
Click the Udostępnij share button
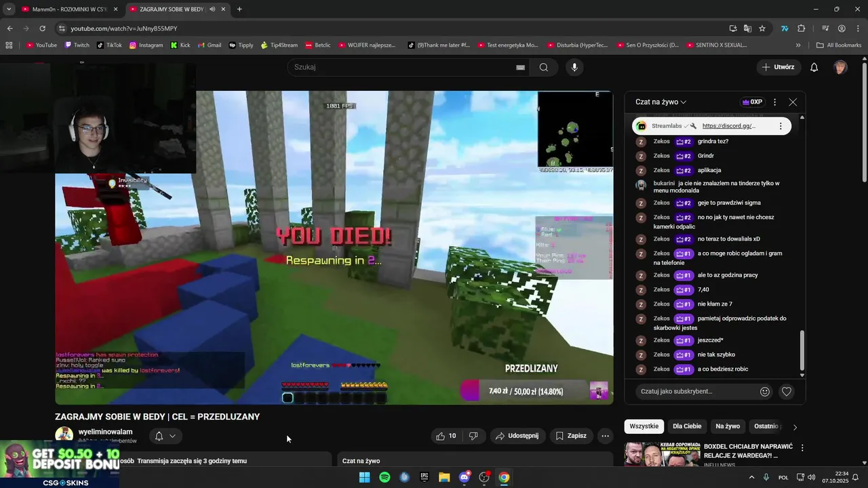pos(517,436)
